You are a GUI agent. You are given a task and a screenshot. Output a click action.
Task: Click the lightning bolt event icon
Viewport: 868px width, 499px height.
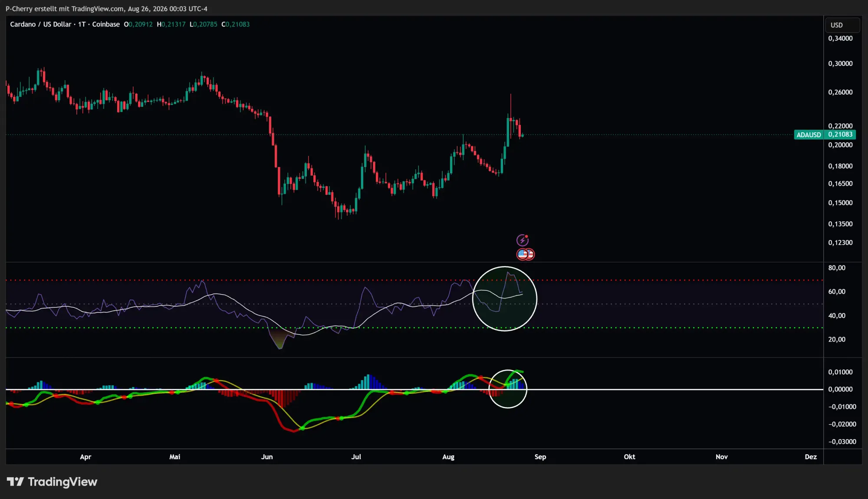click(523, 240)
